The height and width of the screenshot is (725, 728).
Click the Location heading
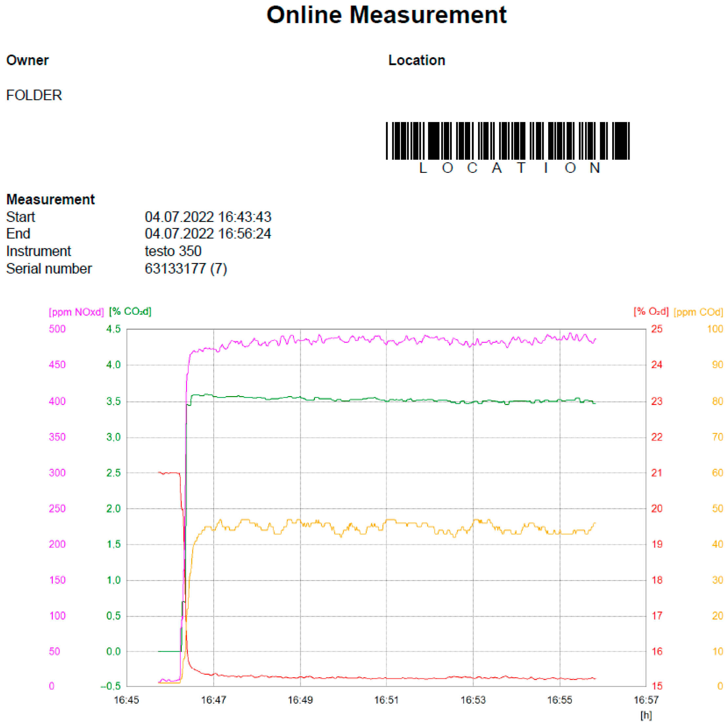(416, 60)
